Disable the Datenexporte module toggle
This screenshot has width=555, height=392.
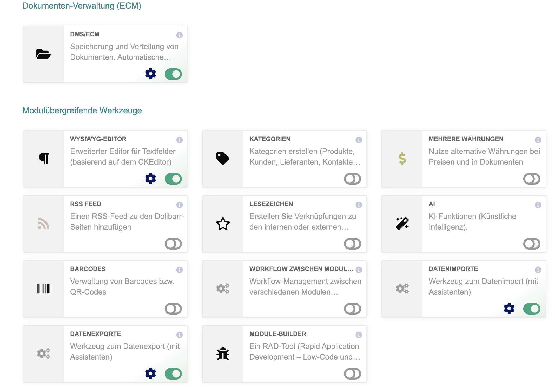[x=173, y=374]
